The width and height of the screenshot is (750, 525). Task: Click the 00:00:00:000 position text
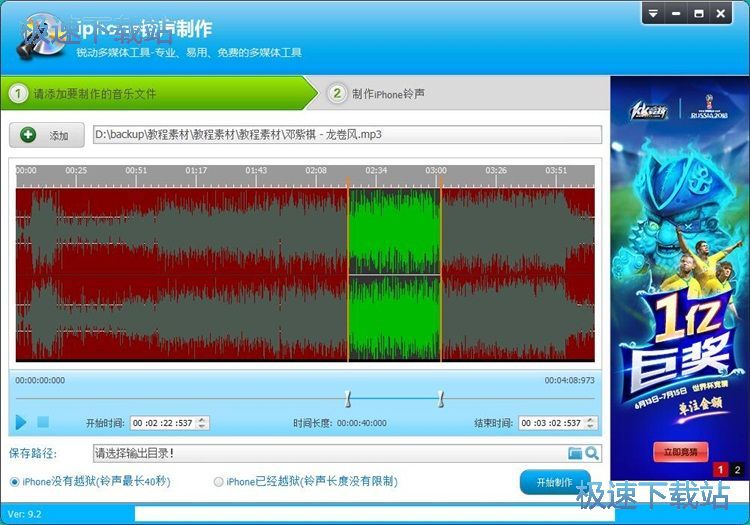(40, 381)
